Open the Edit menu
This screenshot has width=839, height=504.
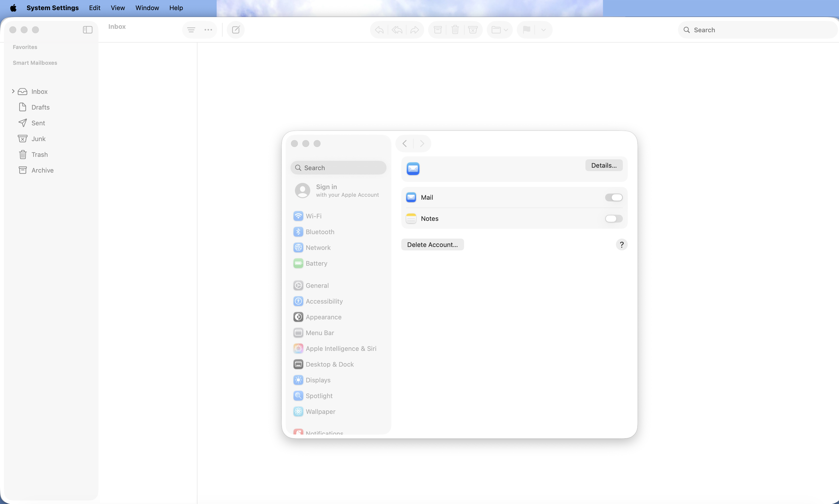click(95, 8)
